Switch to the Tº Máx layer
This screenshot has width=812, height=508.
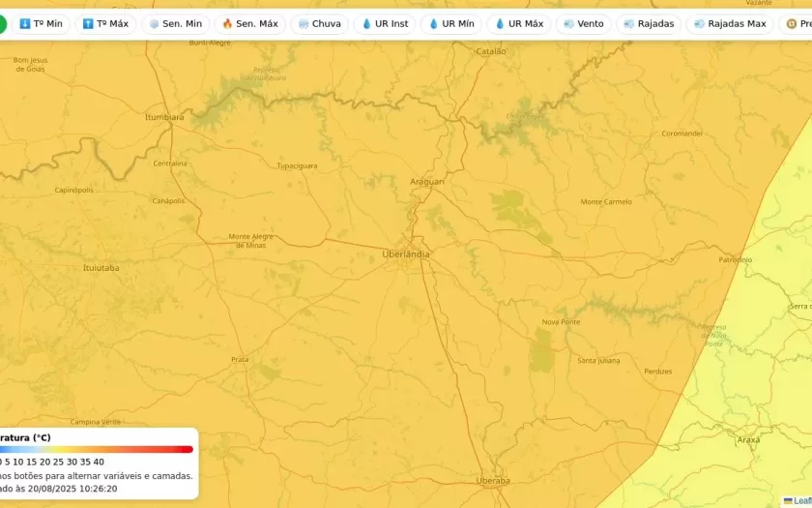coord(105,23)
